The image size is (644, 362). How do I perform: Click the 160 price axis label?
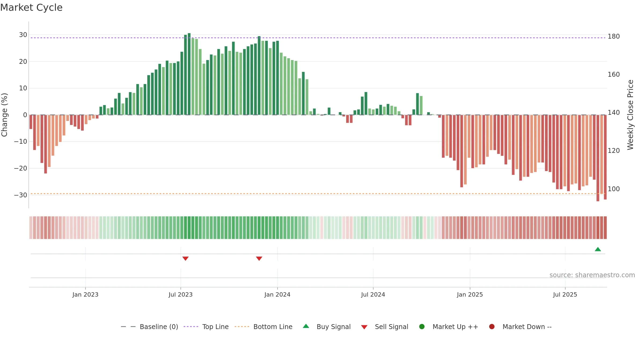coord(614,75)
